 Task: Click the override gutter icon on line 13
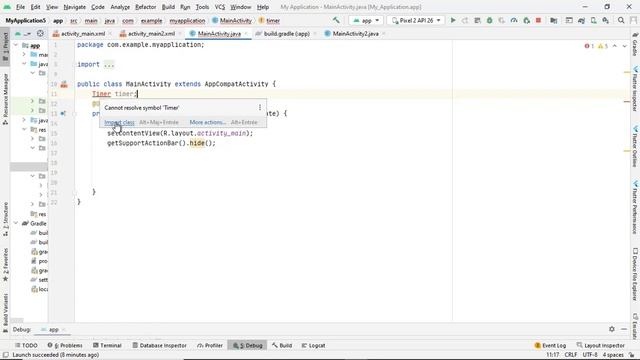[63, 113]
